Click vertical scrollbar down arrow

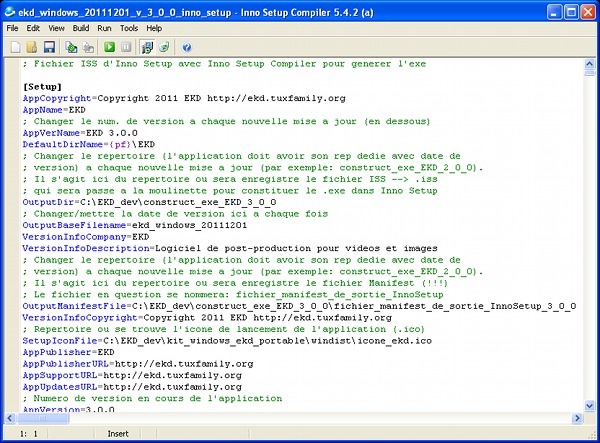click(x=589, y=406)
